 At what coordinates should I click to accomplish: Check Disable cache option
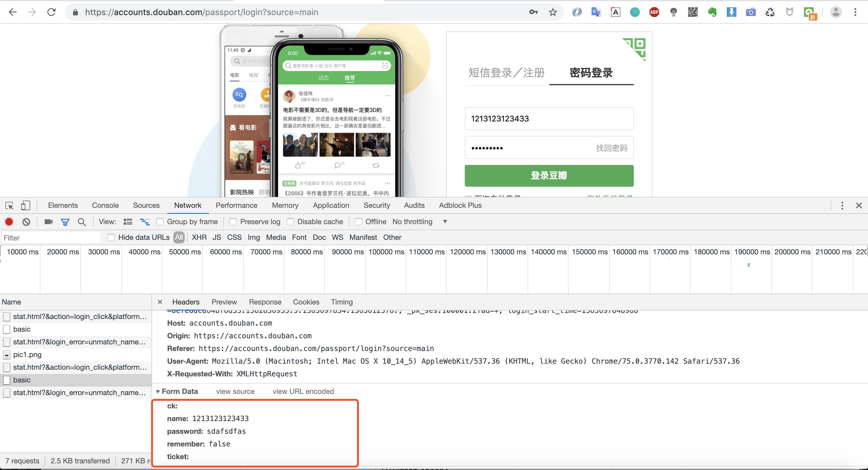click(290, 221)
